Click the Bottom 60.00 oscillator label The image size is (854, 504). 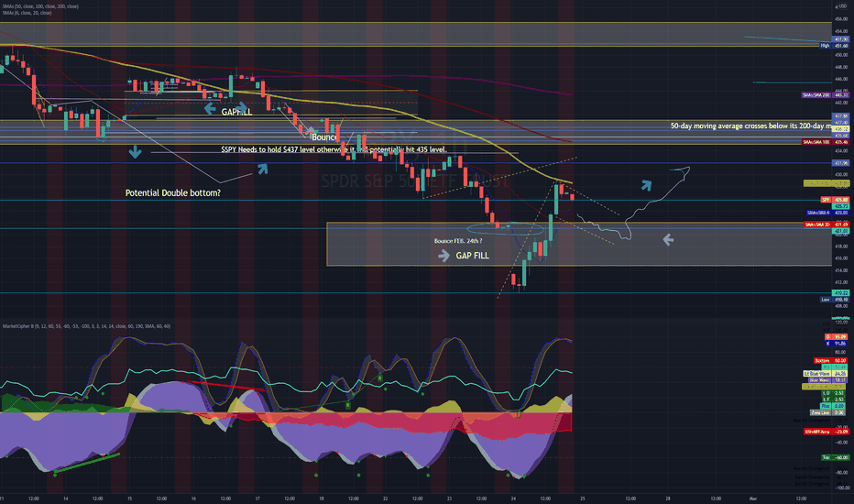coord(830,361)
